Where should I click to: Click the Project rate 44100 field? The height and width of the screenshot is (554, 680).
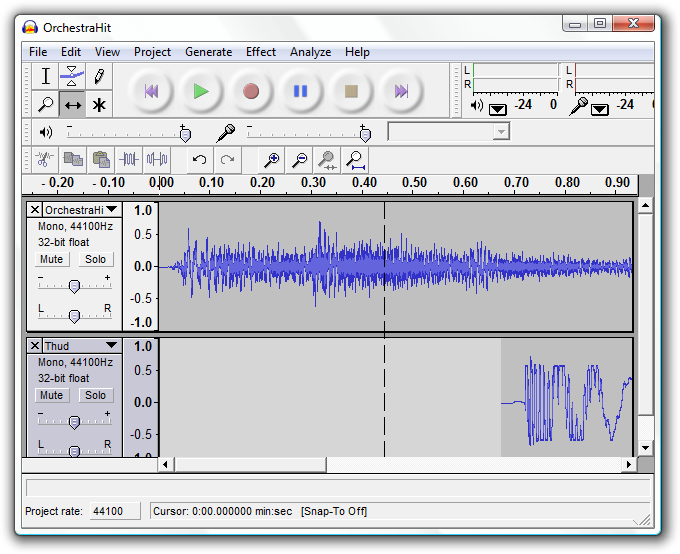coord(115,511)
